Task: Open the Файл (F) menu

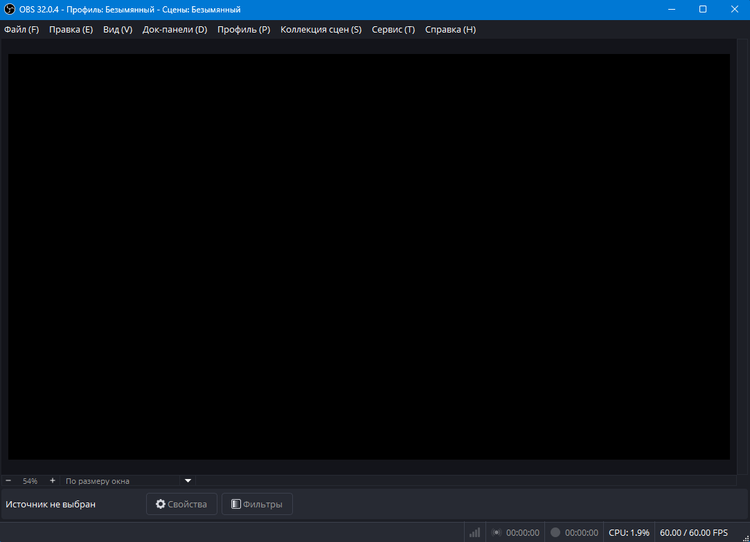Action: 22,30
